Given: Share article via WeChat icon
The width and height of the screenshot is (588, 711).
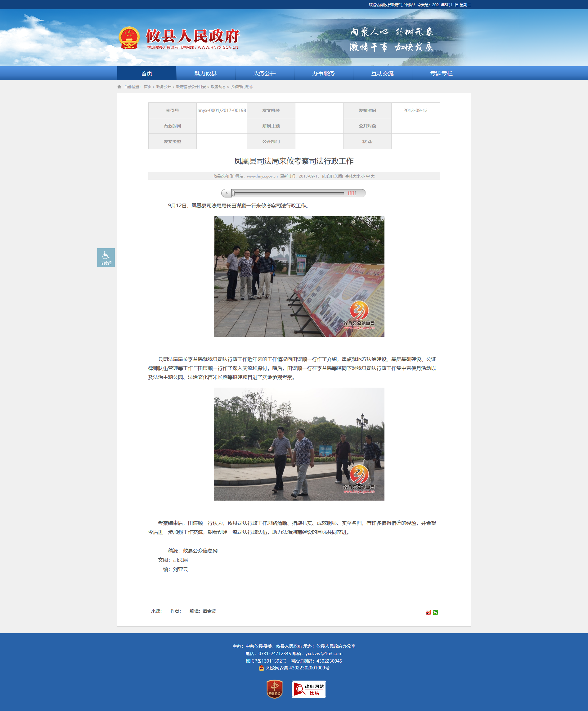Looking at the screenshot, I should tap(435, 612).
